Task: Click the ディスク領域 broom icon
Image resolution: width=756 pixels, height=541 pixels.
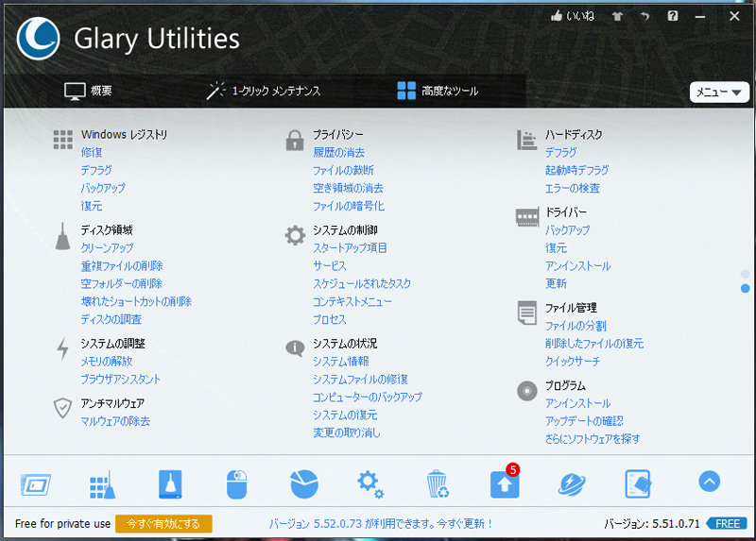Action: 62,236
